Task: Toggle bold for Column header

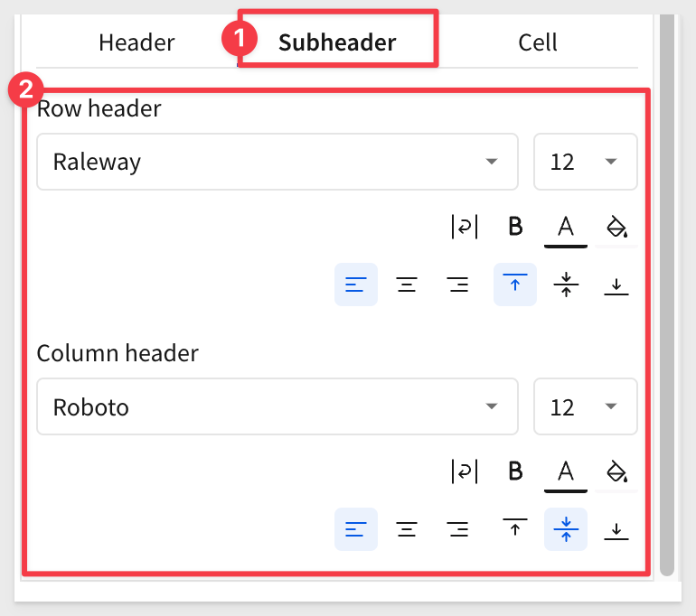Action: (x=515, y=471)
